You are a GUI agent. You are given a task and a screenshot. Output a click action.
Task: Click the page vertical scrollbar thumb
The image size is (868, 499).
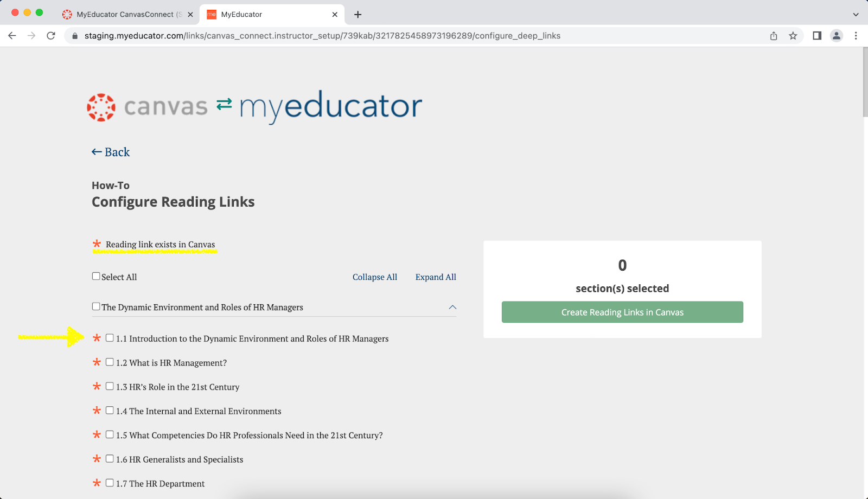(x=865, y=82)
